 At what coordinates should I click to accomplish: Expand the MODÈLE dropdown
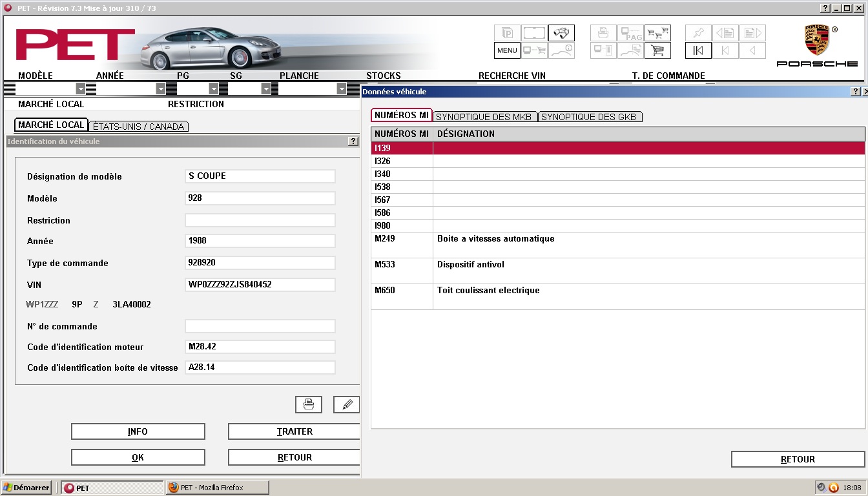(80, 88)
